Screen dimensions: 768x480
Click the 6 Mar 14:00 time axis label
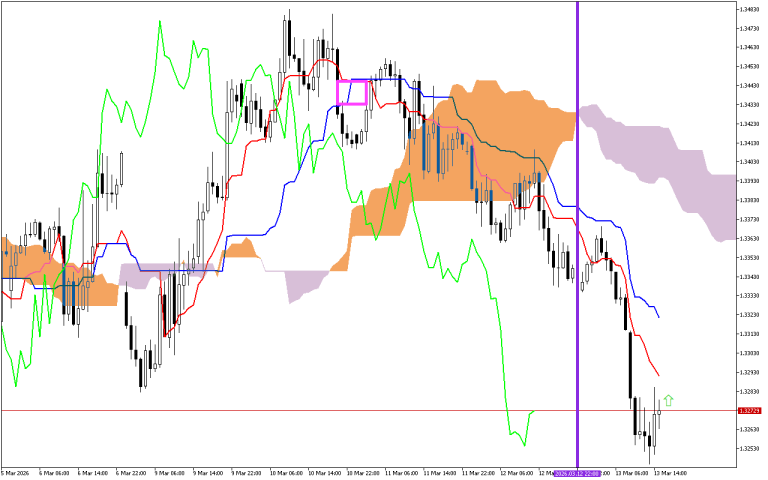coord(93,473)
